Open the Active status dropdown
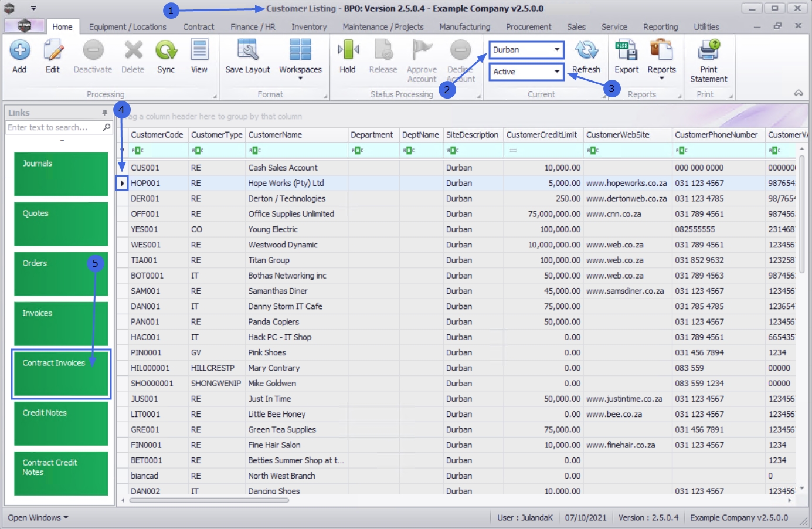Screen dimensions: 812x529 coord(557,72)
